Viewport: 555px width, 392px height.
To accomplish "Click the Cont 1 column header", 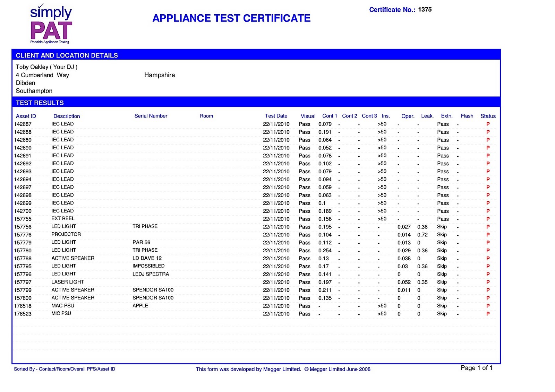I will [x=330, y=116].
